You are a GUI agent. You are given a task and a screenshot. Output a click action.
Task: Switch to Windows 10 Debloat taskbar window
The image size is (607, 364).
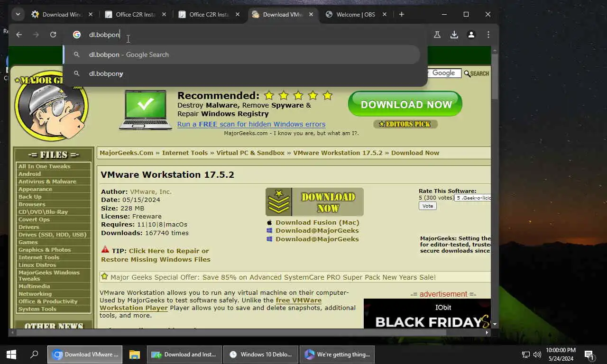(x=261, y=354)
